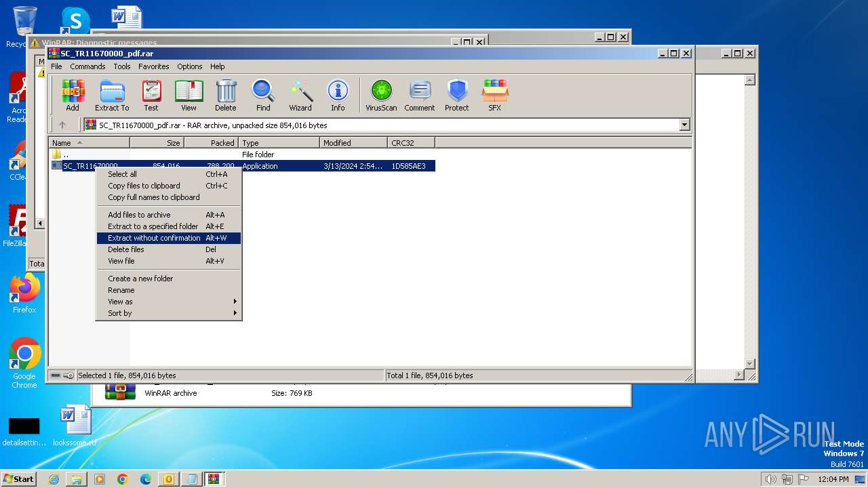
Task: Open Firefox desktop shortcut
Action: pos(24,295)
